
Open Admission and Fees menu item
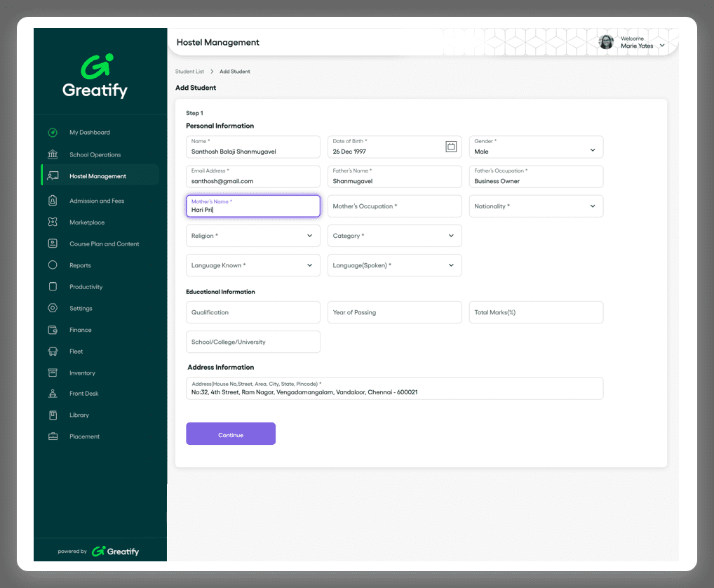point(97,201)
